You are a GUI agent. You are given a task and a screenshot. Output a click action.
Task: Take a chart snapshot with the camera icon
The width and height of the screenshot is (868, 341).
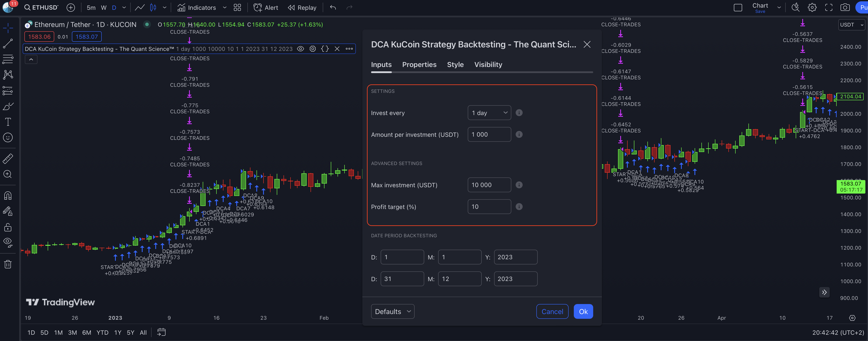click(x=845, y=7)
